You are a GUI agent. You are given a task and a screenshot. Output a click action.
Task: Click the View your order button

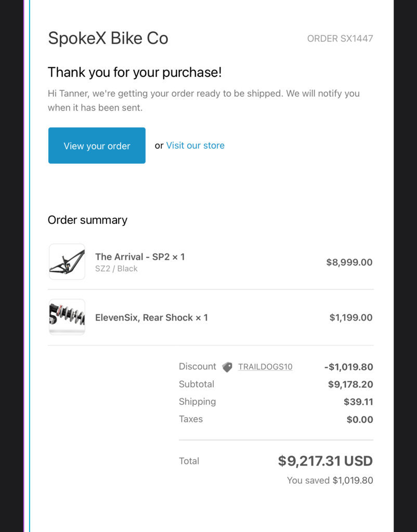97,145
